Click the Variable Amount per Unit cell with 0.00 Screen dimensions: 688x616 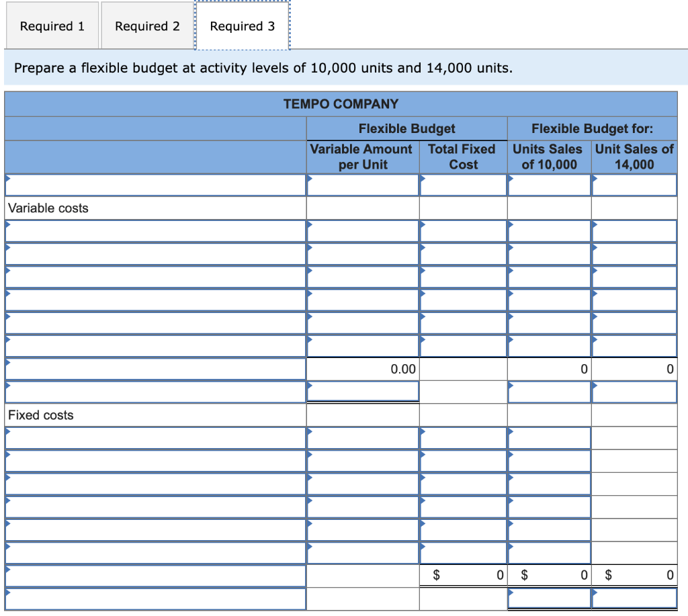[x=362, y=368]
